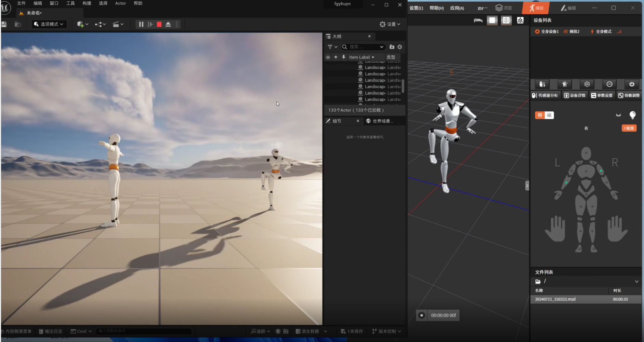Open the 构建 menu

click(x=87, y=3)
